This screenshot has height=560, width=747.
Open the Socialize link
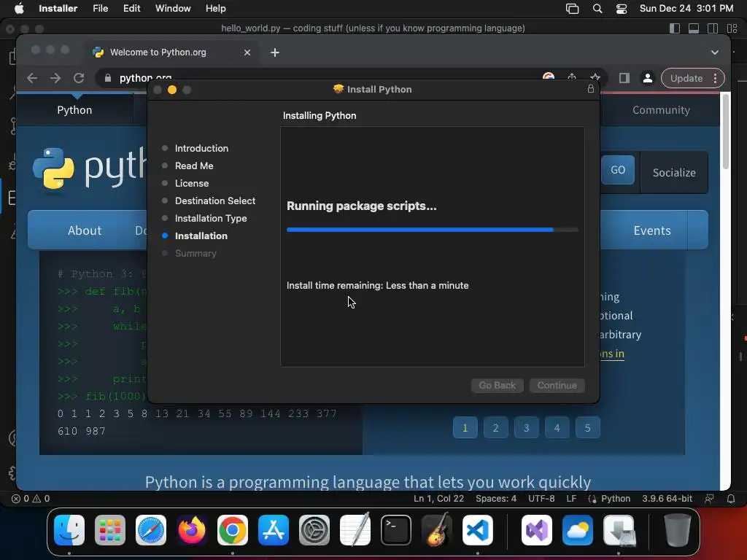pos(673,172)
